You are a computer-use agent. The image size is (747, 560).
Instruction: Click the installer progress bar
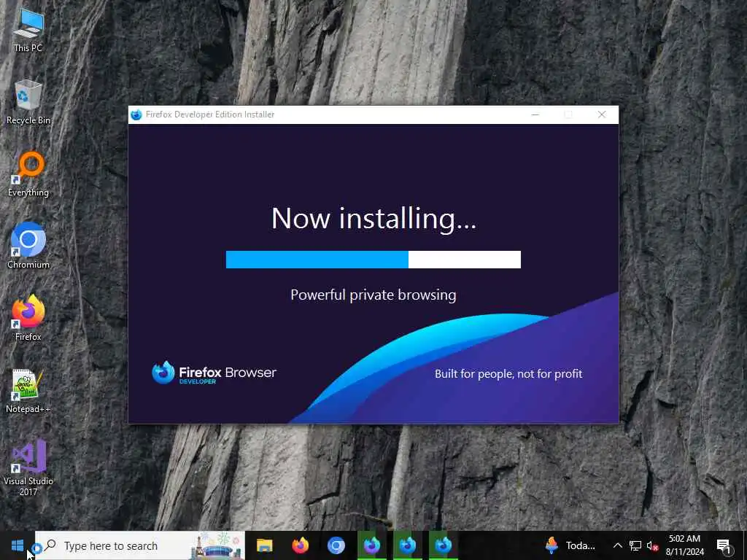tap(373, 260)
